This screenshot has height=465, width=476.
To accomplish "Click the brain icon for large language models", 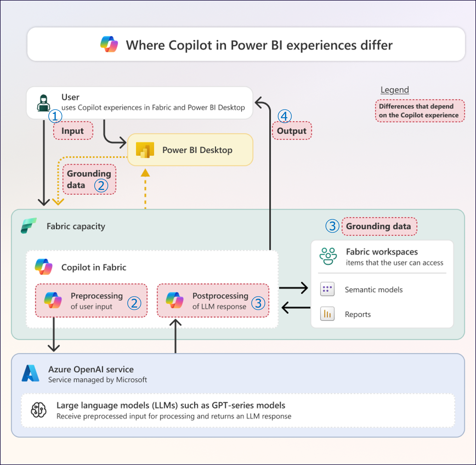I will pos(39,410).
